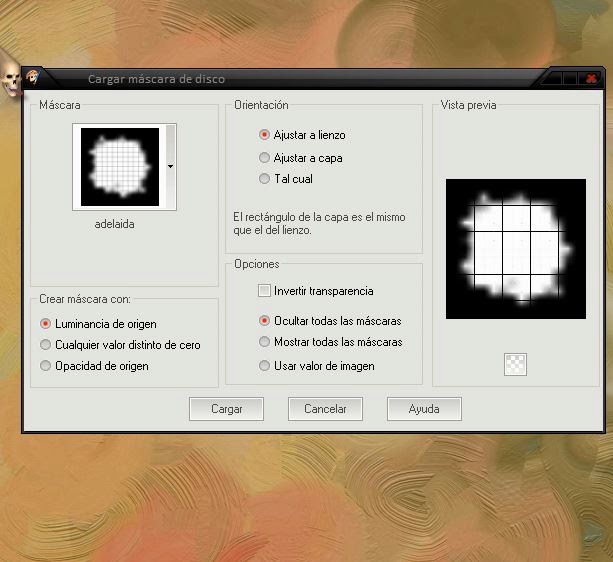
Task: Click the Vista previa mask image
Action: click(x=516, y=249)
